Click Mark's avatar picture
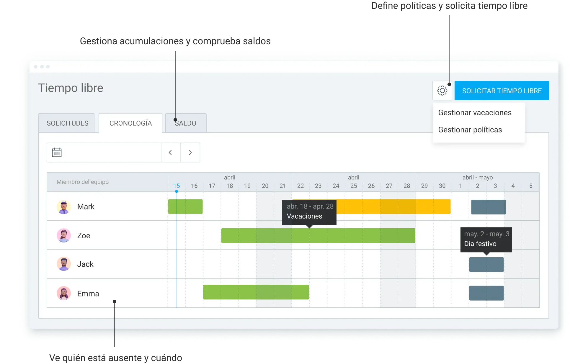 pyautogui.click(x=64, y=207)
